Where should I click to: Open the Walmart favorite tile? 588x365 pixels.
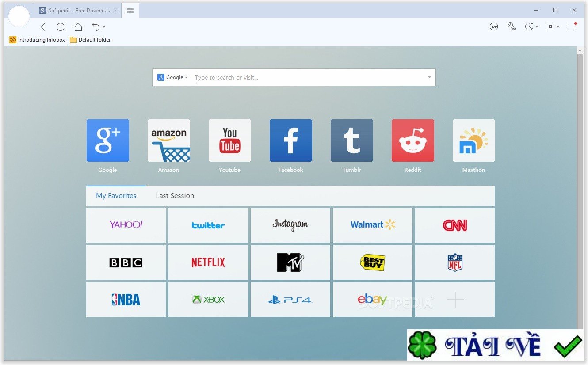373,225
